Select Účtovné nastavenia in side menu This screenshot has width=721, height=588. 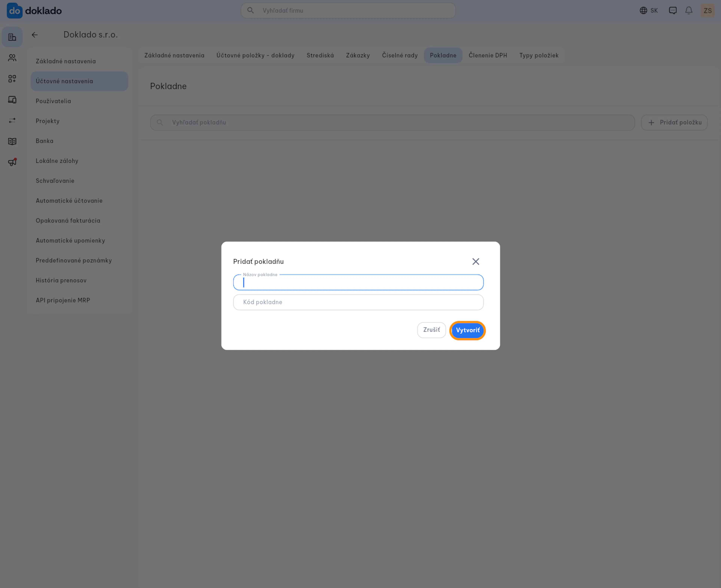point(79,81)
